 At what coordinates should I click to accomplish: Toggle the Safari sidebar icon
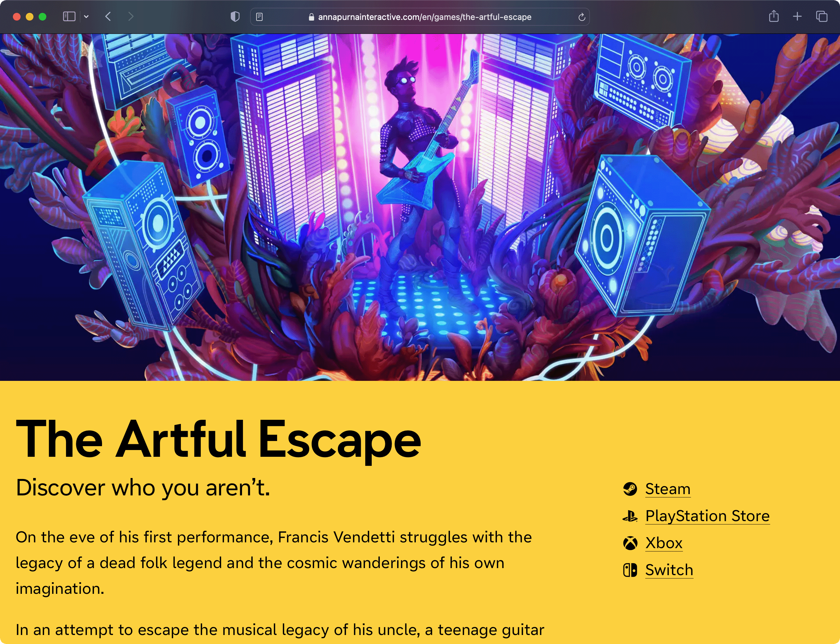[69, 16]
